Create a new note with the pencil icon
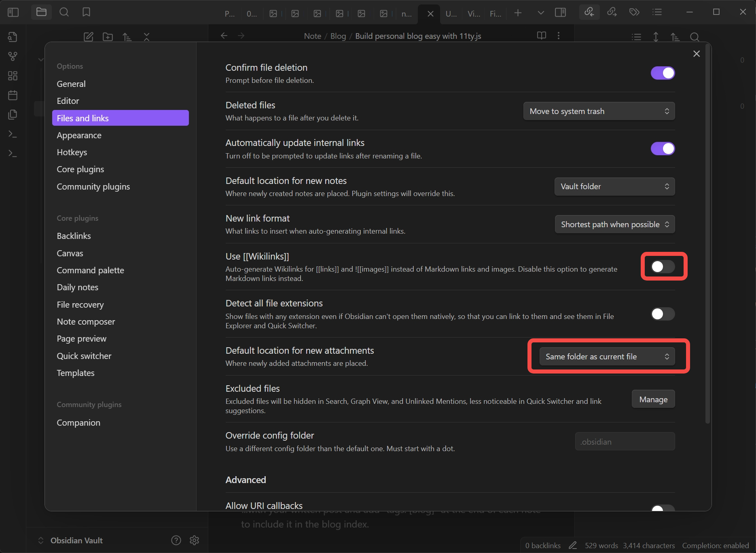Screen dimensions: 756x553 click(88, 36)
